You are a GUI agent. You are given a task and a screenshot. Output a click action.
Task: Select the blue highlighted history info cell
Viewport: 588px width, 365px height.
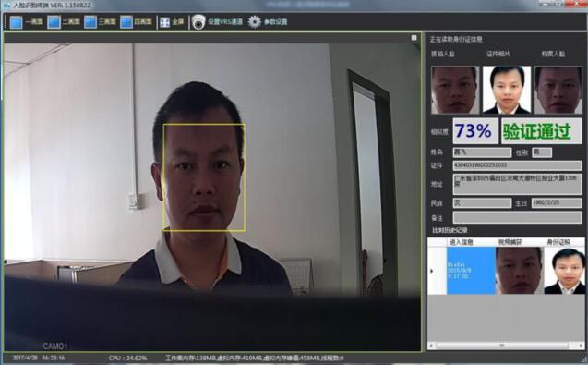click(x=471, y=271)
